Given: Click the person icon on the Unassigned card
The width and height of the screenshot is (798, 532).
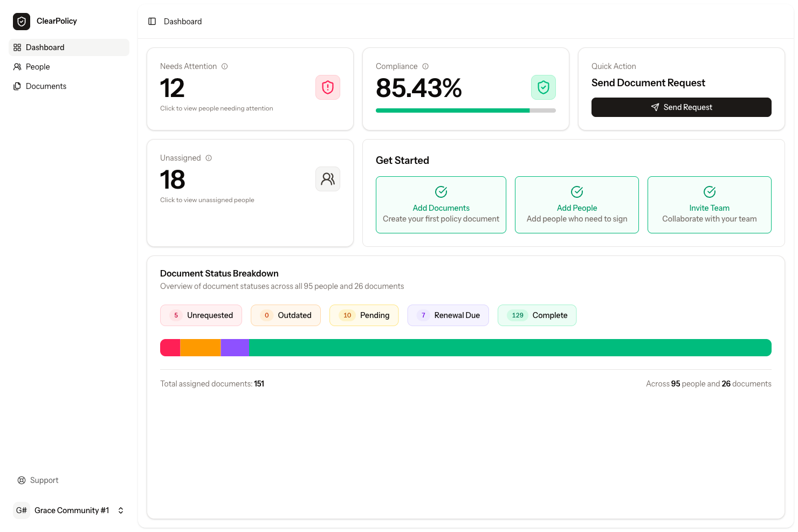Looking at the screenshot, I should click(327, 178).
